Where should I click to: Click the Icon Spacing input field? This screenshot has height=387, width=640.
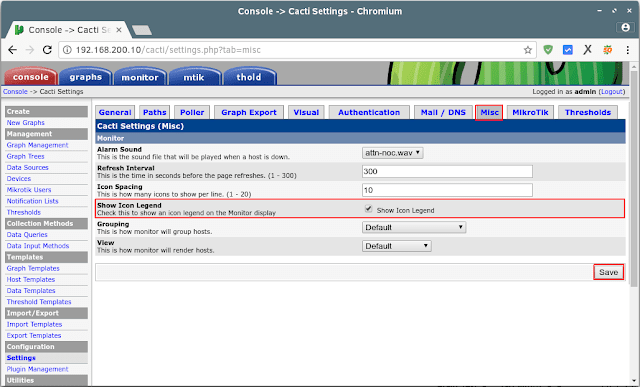pos(447,190)
